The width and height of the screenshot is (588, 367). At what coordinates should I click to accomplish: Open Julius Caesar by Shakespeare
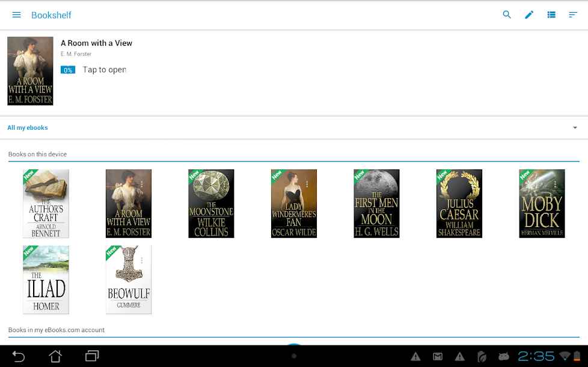(x=459, y=204)
